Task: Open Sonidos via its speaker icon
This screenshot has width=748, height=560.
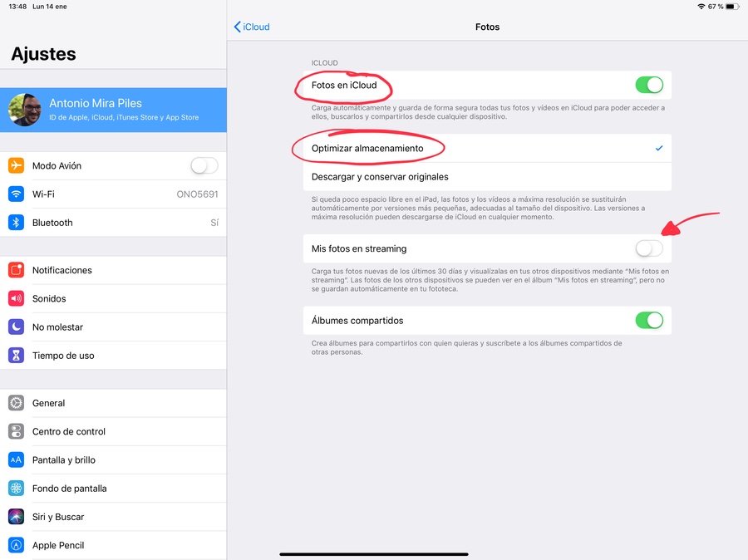Action: pos(16,298)
